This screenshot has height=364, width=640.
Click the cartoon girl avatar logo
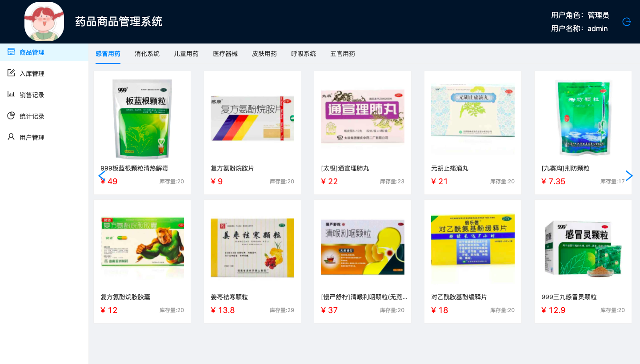pos(44,22)
